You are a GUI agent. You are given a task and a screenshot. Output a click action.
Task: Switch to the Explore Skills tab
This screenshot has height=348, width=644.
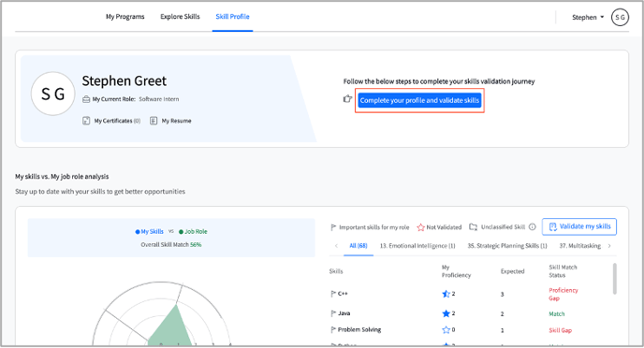[x=180, y=17]
